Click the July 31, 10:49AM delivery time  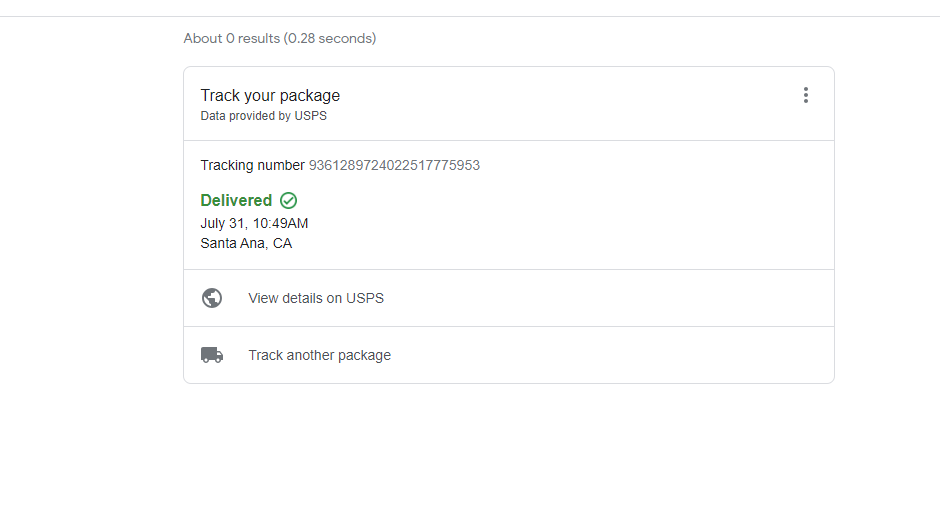(254, 224)
